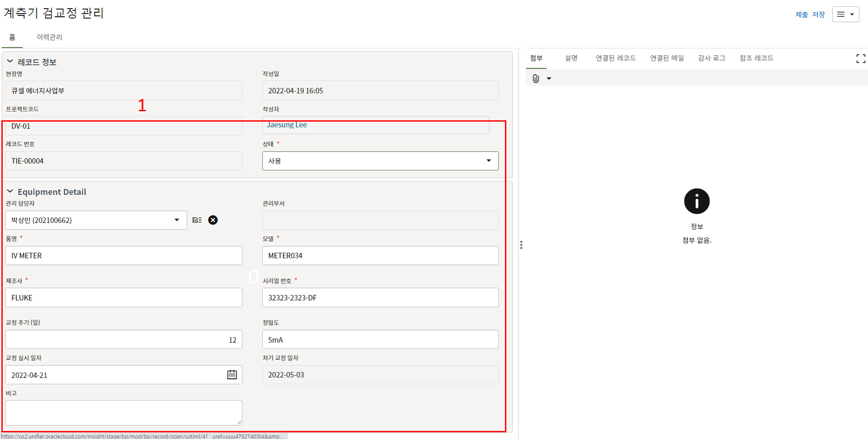Click the paperclip attach icon
The image size is (868, 443).
tap(536, 79)
